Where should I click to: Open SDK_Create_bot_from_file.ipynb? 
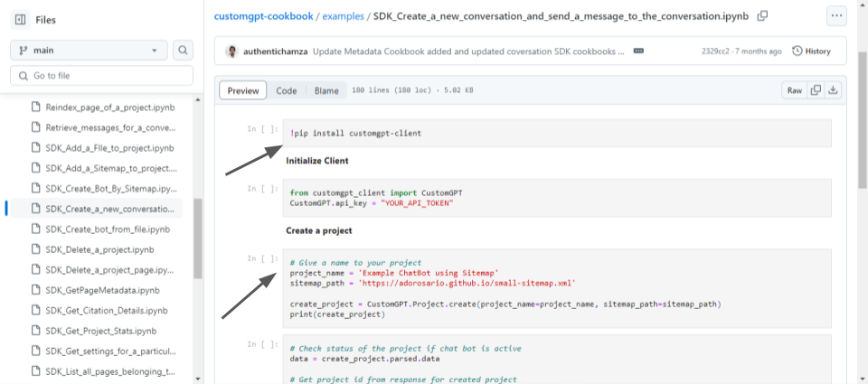tap(108, 229)
